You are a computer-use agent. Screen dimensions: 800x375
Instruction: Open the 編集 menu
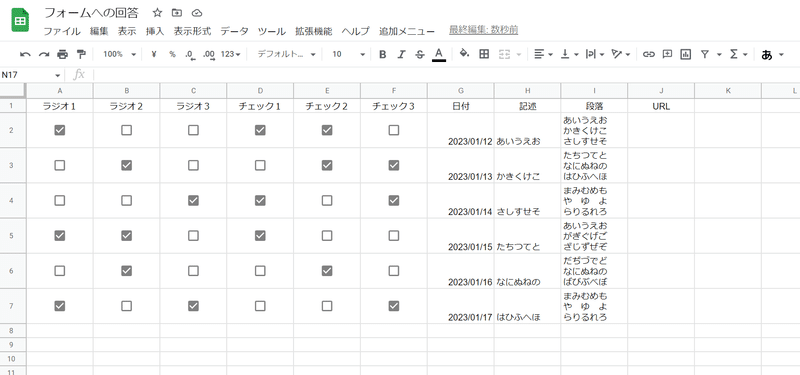[x=99, y=31]
